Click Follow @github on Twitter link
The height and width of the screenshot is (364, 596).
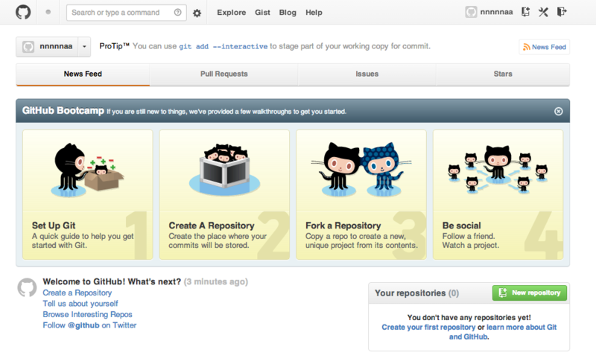tap(89, 325)
